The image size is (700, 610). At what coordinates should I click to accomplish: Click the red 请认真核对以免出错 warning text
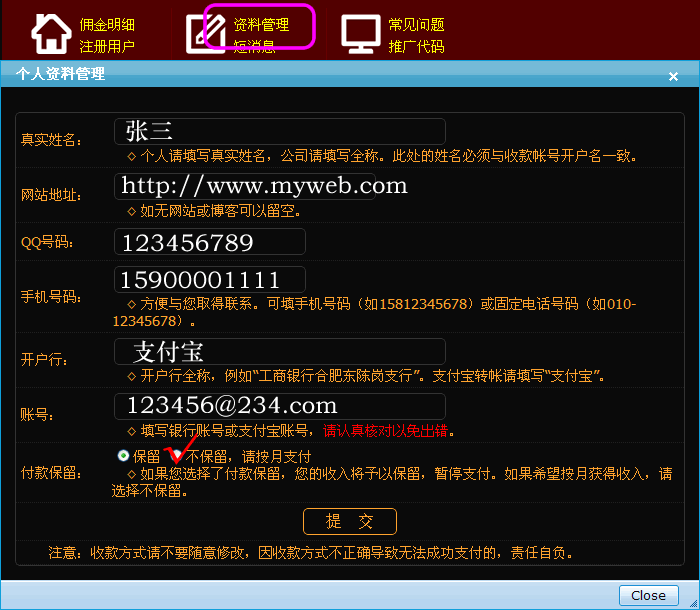click(385, 430)
